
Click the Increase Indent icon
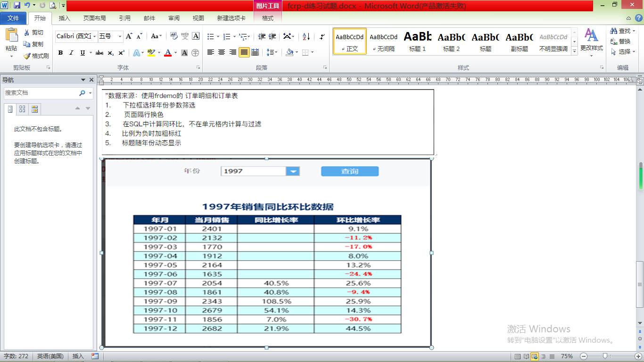[273, 36]
